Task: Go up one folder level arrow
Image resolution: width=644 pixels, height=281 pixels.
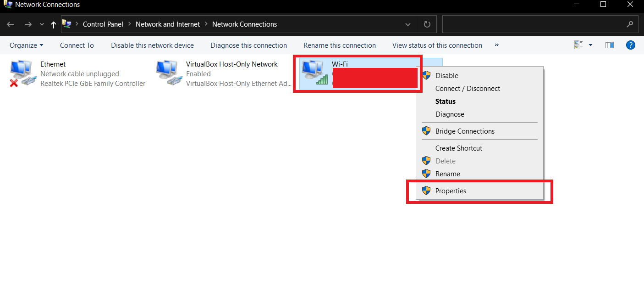Action: point(54,24)
